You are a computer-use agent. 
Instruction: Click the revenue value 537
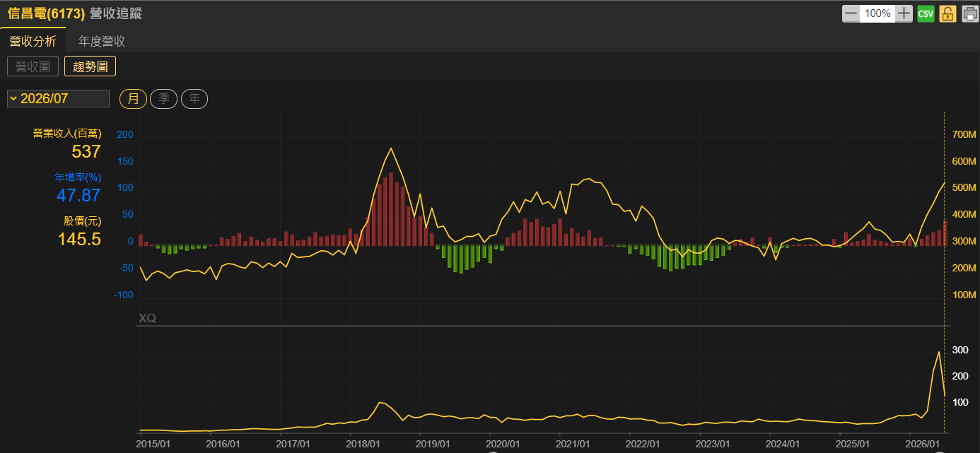(x=86, y=151)
